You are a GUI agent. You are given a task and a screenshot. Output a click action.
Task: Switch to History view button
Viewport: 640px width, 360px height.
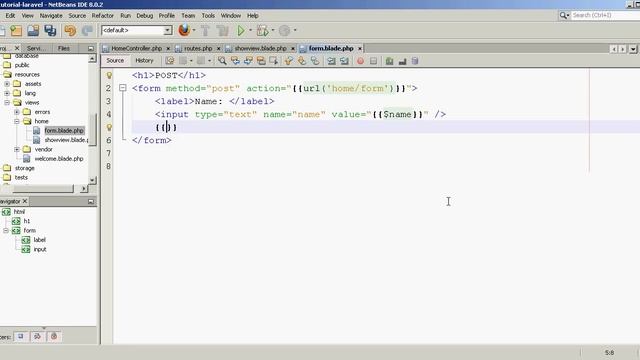pyautogui.click(x=144, y=60)
